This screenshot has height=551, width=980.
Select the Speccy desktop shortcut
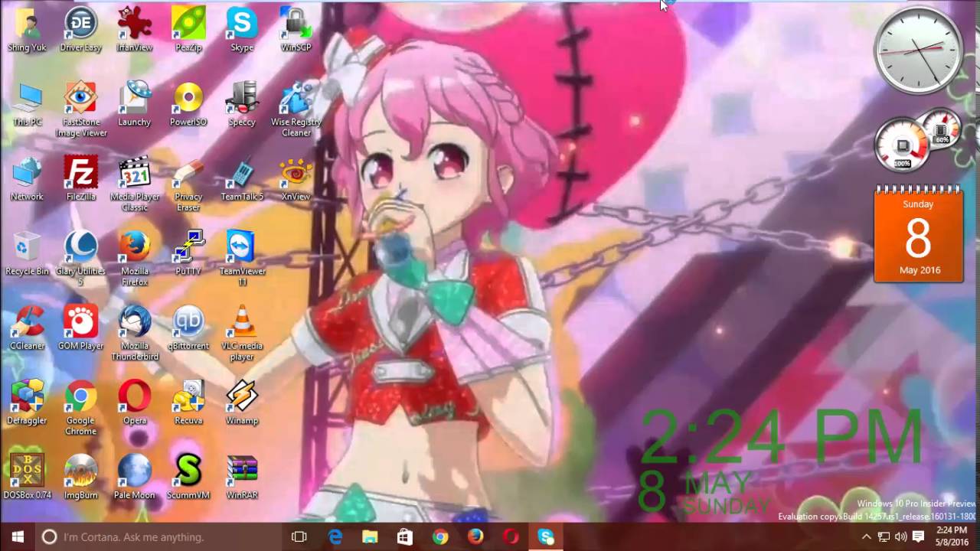click(242, 105)
